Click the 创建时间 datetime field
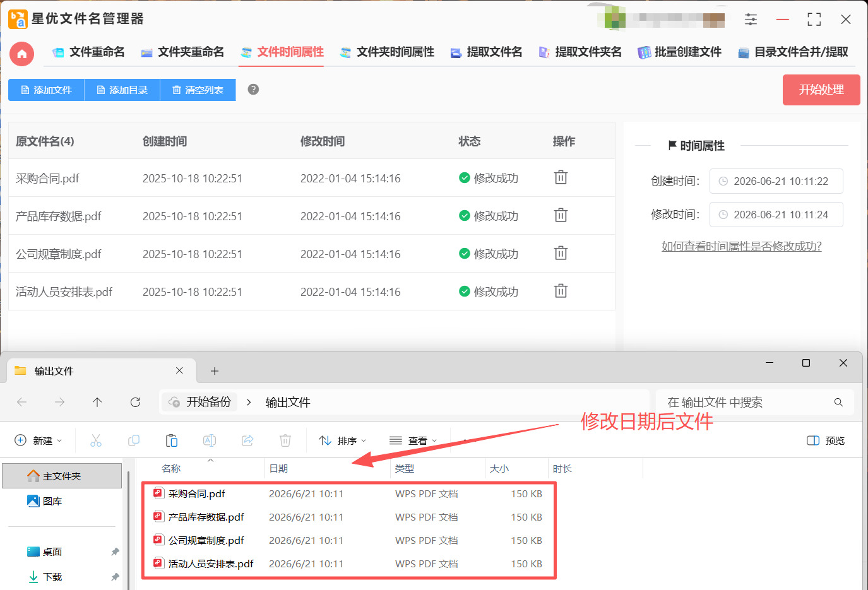 tap(776, 181)
